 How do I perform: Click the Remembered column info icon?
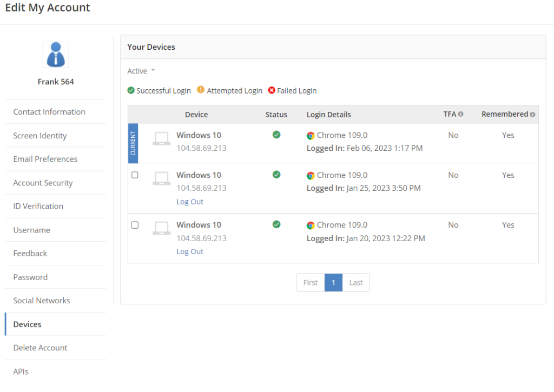click(x=532, y=115)
